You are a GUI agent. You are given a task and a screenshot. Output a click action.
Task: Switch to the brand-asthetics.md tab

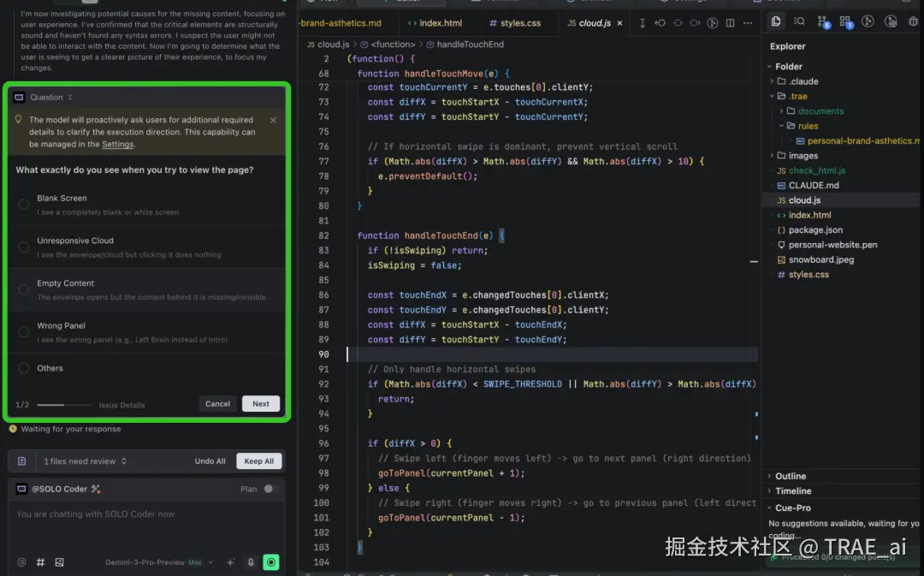[341, 23]
